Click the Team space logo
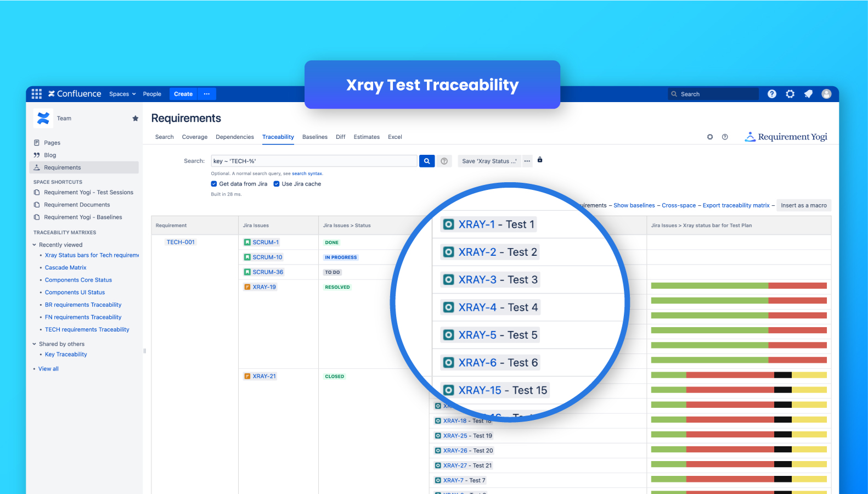 pos(43,118)
